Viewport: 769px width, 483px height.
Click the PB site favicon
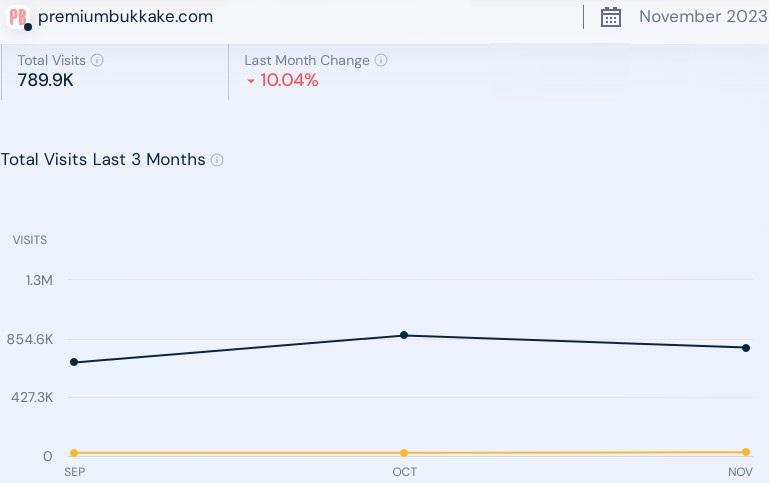coord(17,17)
